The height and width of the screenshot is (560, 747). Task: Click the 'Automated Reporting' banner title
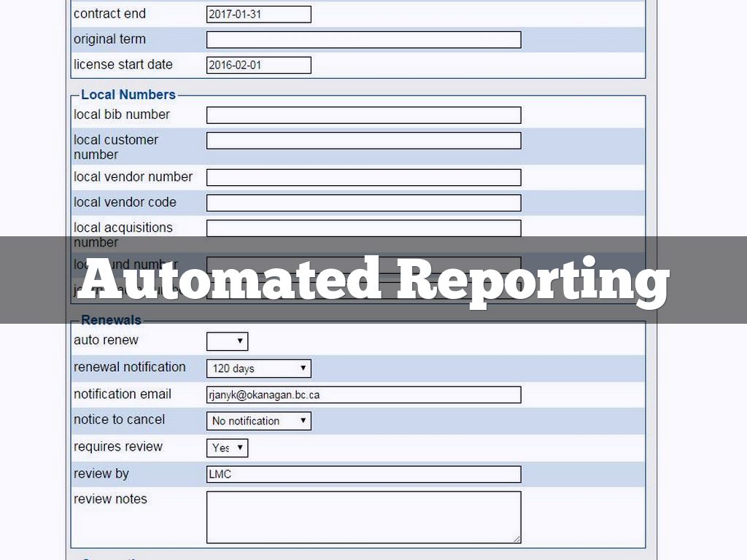373,280
